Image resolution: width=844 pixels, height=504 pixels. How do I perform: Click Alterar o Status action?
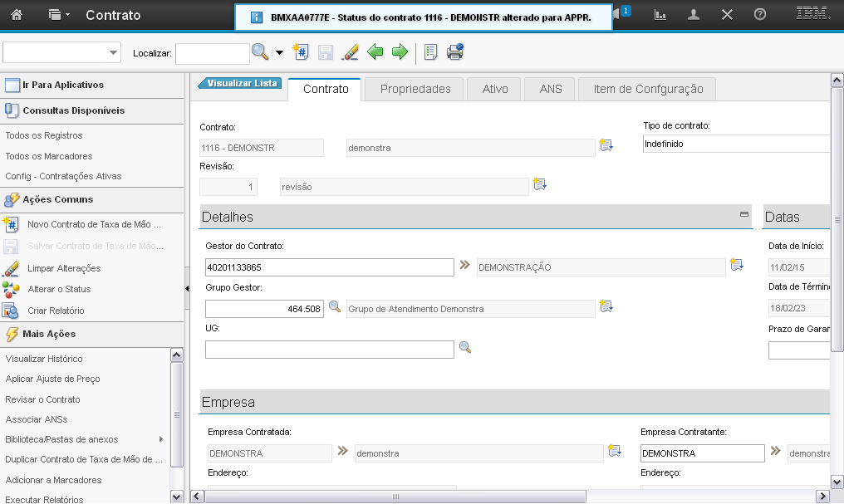[59, 289]
